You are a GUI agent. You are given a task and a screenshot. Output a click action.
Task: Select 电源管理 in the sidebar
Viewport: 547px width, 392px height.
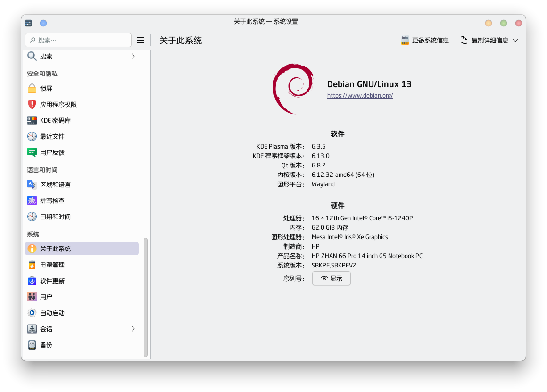point(82,265)
